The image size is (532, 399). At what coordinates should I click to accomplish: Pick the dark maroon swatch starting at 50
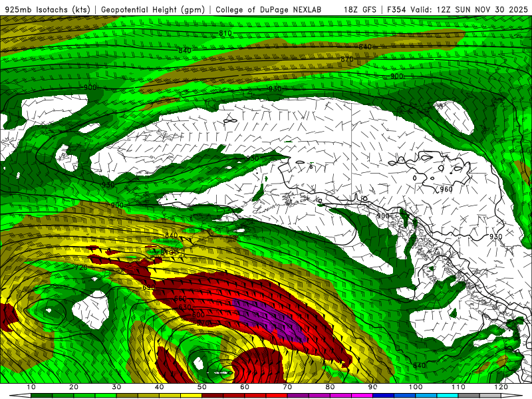click(x=212, y=396)
